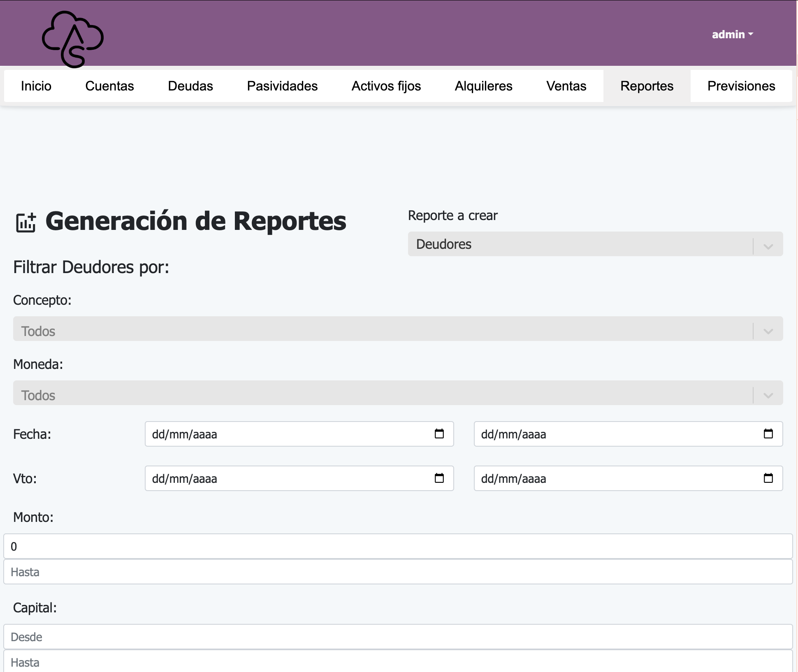Screen dimensions: 798x672
Task: Go to the Reportes tab
Action: pyautogui.click(x=647, y=86)
